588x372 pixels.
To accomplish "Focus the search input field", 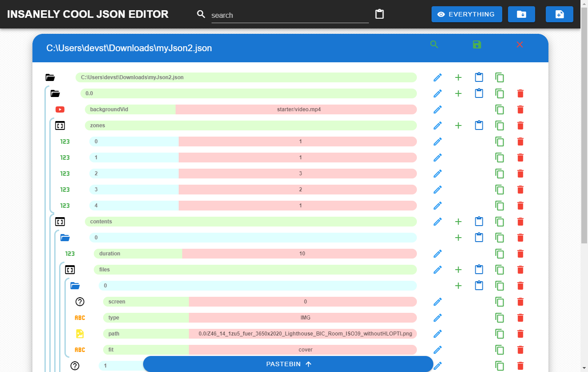I will tap(290, 15).
